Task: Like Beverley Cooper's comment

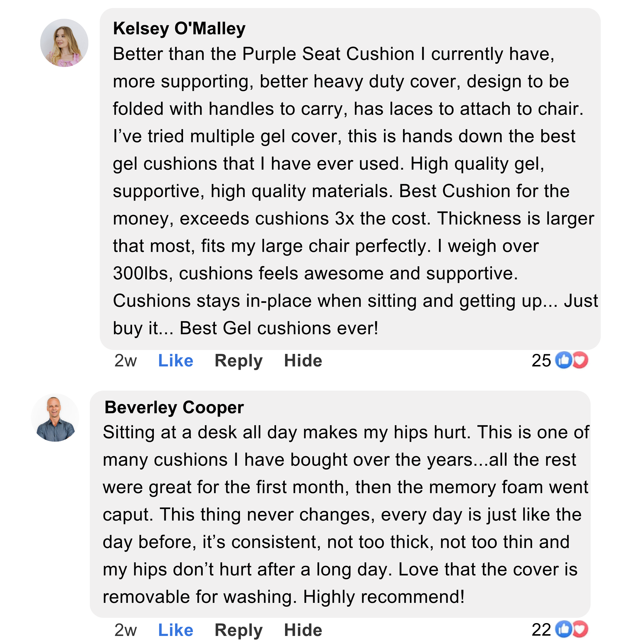Action: (x=175, y=630)
